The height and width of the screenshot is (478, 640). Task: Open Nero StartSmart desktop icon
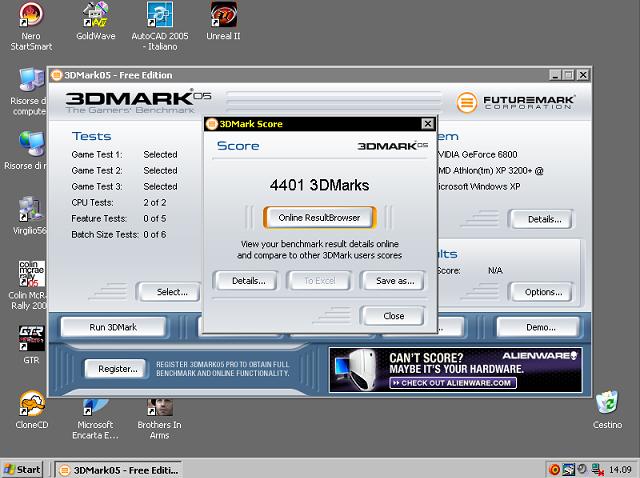coord(31,27)
